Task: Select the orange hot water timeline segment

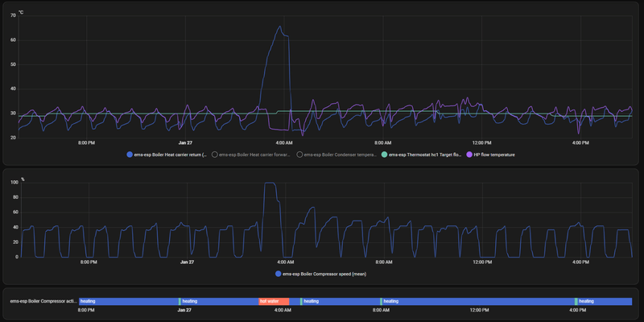Action: [x=274, y=301]
